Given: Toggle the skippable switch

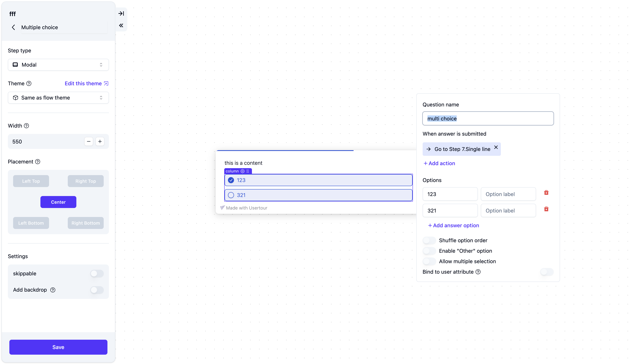Looking at the screenshot, I should [x=97, y=273].
